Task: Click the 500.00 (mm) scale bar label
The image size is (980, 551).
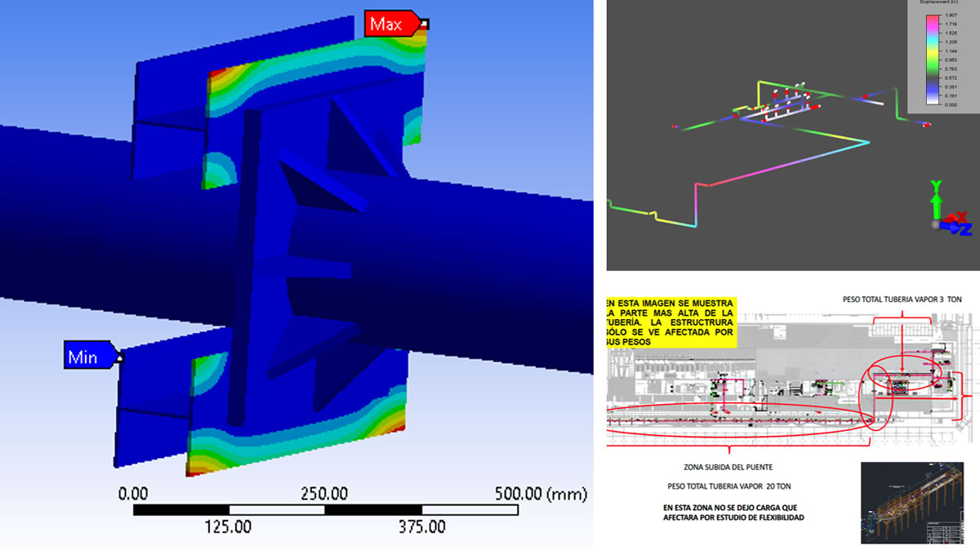Action: coord(540,495)
